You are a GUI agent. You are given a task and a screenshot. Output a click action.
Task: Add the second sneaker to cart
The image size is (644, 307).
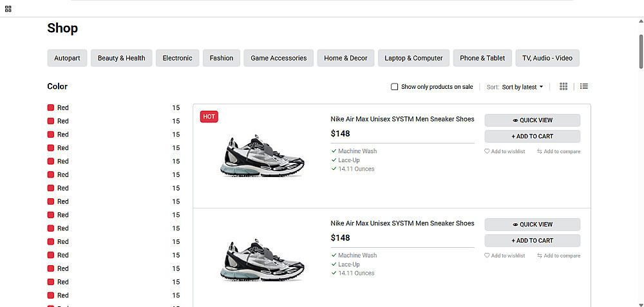tap(532, 241)
